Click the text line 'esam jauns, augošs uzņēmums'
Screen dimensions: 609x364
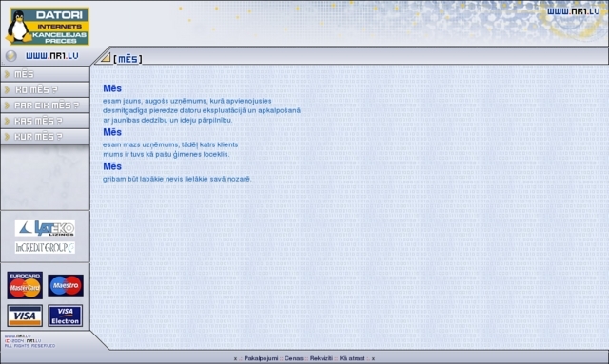coord(187,101)
